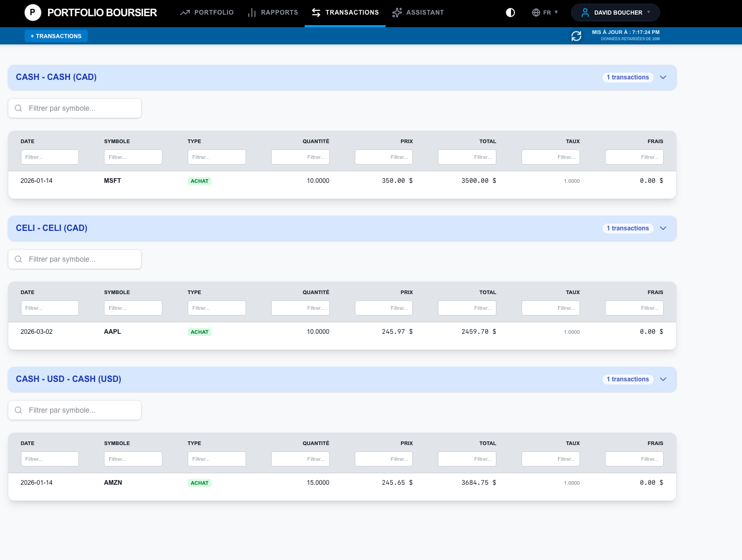Collapse the CASH - CASH (CAD) section

663,77
